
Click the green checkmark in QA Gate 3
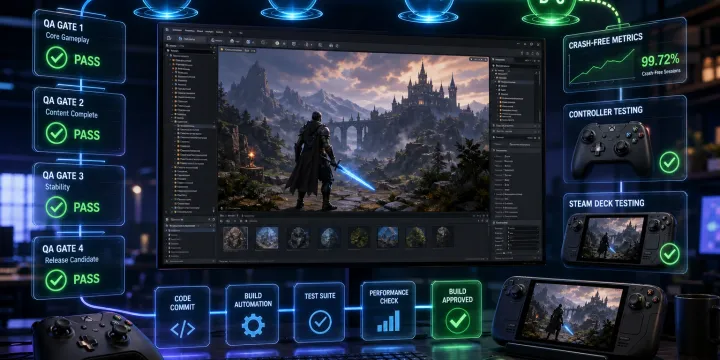56,207
